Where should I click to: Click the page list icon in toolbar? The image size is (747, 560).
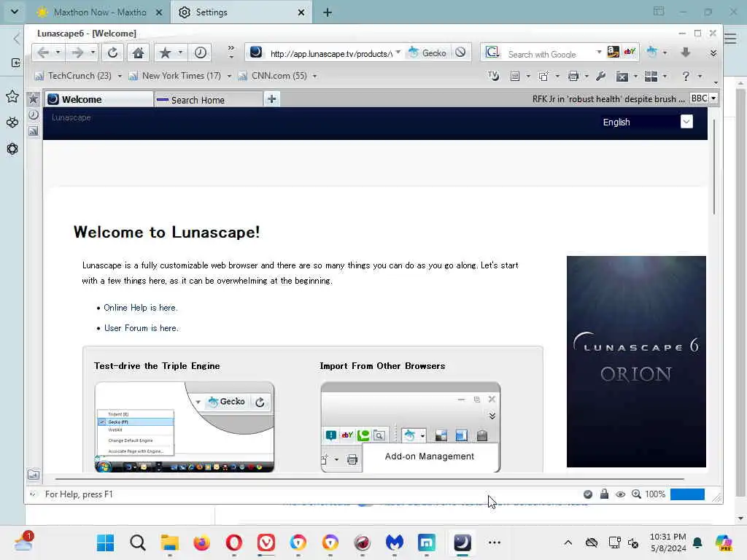pyautogui.click(x=514, y=76)
